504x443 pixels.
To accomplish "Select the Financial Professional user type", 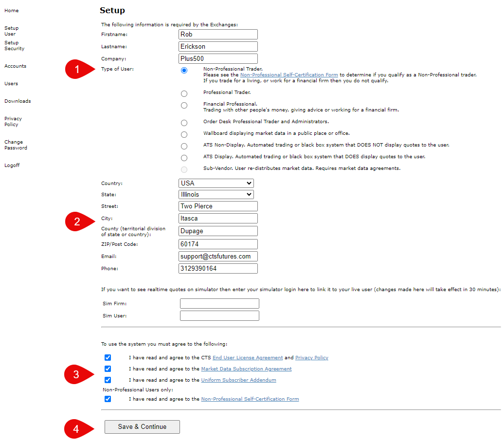I will pos(184,105).
